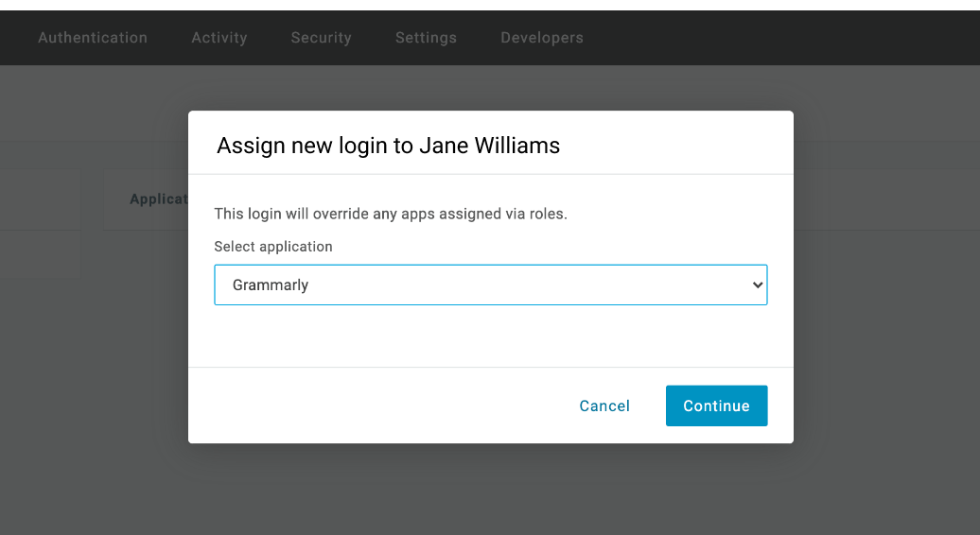Open the Security menu

coord(322,38)
